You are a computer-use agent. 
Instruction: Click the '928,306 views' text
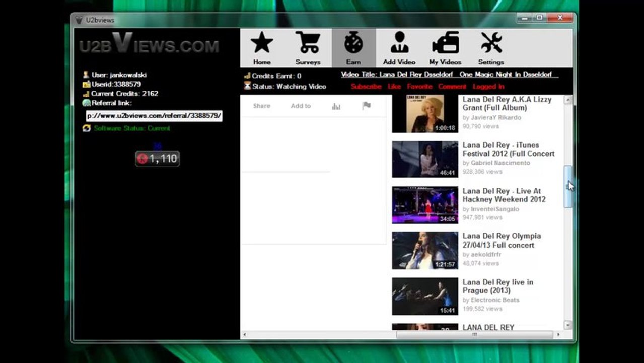[x=482, y=172]
